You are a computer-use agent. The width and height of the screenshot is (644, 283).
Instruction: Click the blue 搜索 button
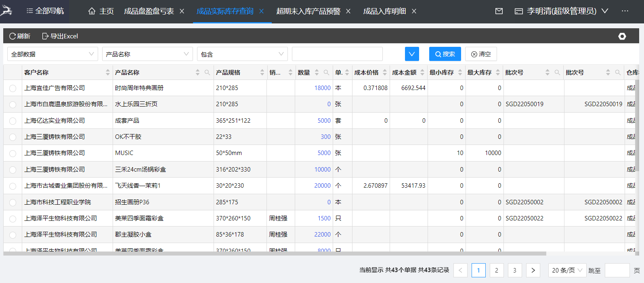[x=445, y=54]
